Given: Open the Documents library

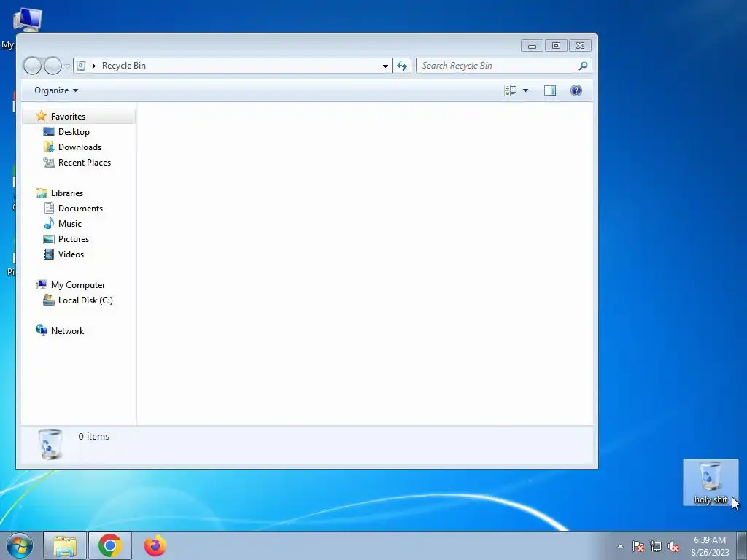Looking at the screenshot, I should pyautogui.click(x=80, y=208).
